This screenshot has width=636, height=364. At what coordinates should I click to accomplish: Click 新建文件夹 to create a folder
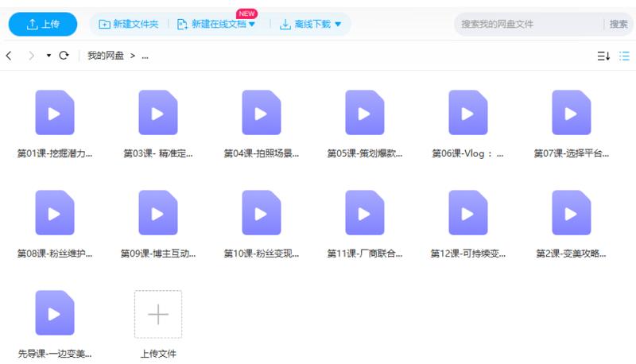pyautogui.click(x=128, y=25)
